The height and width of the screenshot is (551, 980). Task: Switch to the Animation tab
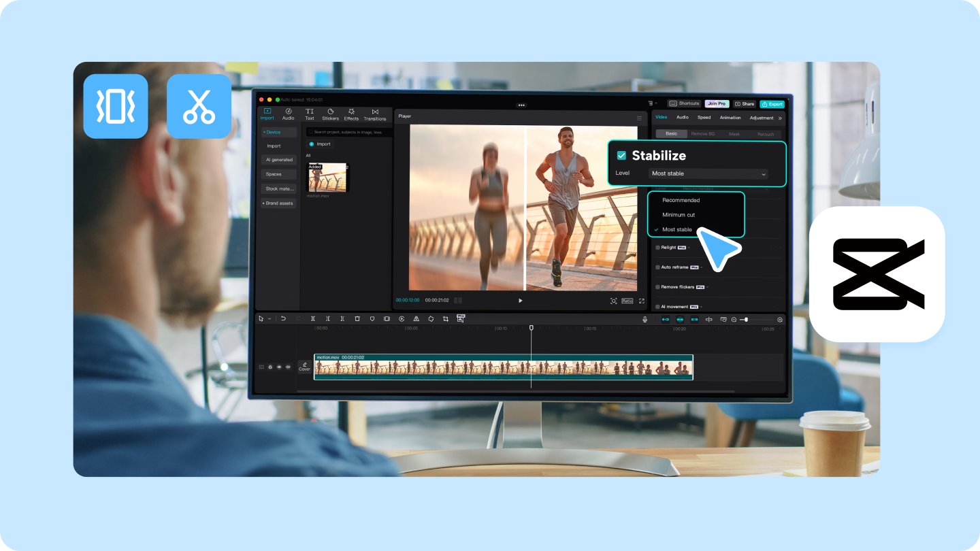tap(730, 118)
